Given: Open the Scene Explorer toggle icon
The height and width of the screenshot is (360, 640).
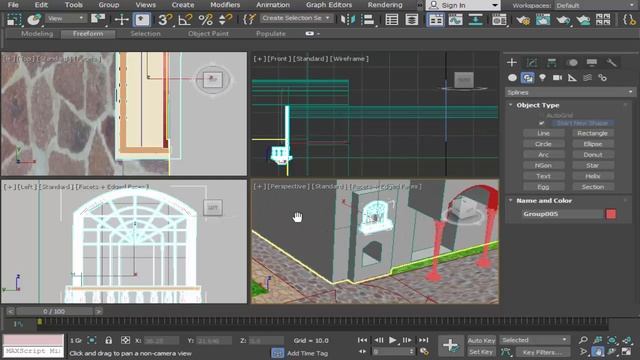Looking at the screenshot, I should coord(392,19).
